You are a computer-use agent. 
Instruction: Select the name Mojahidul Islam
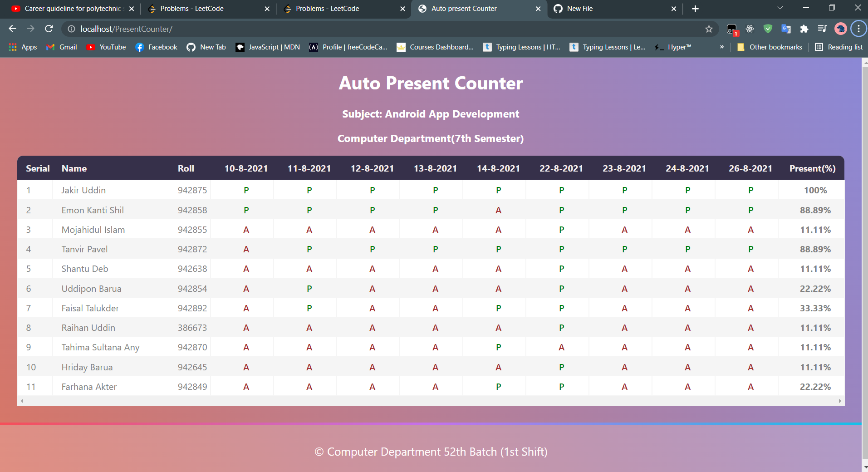click(93, 230)
